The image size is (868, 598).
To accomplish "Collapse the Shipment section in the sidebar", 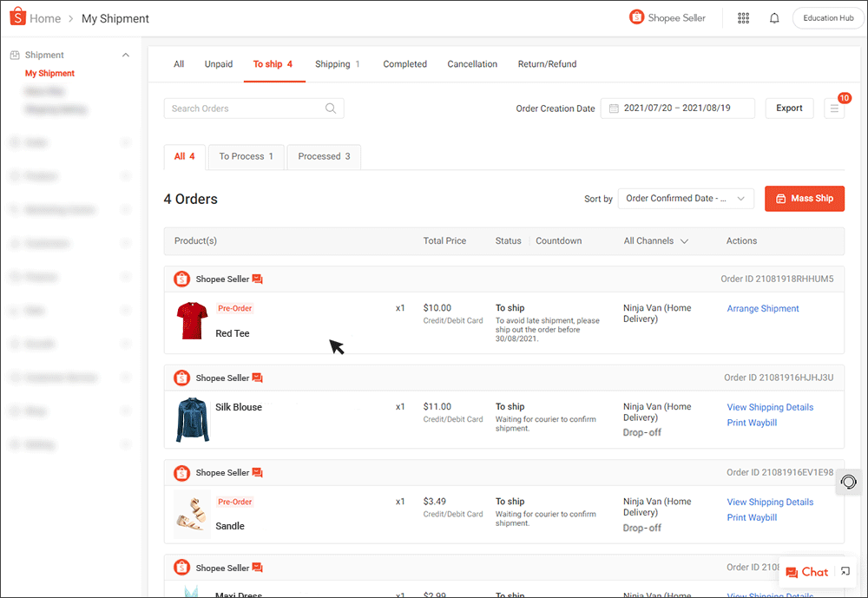I will click(x=125, y=54).
